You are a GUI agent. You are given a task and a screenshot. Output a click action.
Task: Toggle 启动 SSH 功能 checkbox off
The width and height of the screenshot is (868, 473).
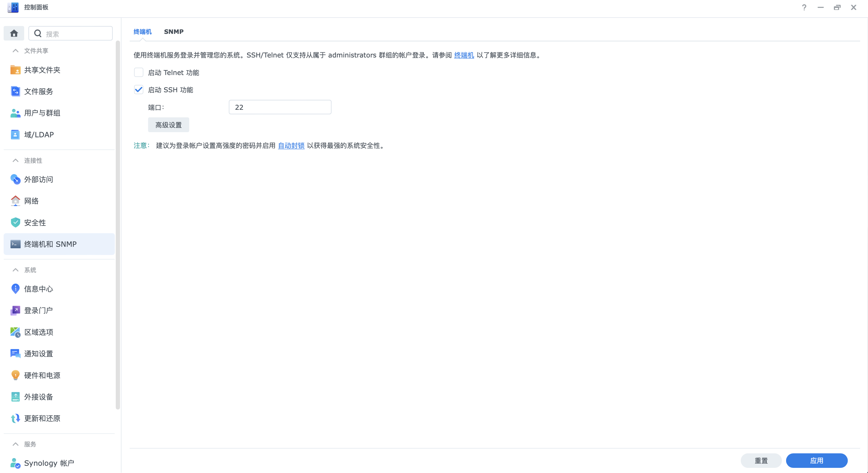click(138, 89)
